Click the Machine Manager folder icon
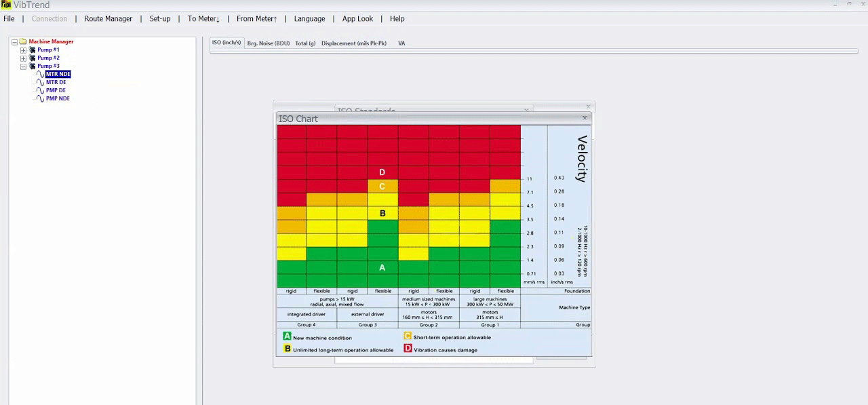Image resolution: width=868 pixels, height=405 pixels. pos(23,42)
